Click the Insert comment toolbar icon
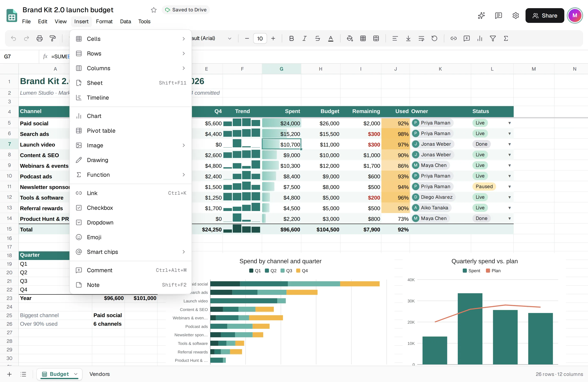Image resolution: width=588 pixels, height=382 pixels. [467, 39]
